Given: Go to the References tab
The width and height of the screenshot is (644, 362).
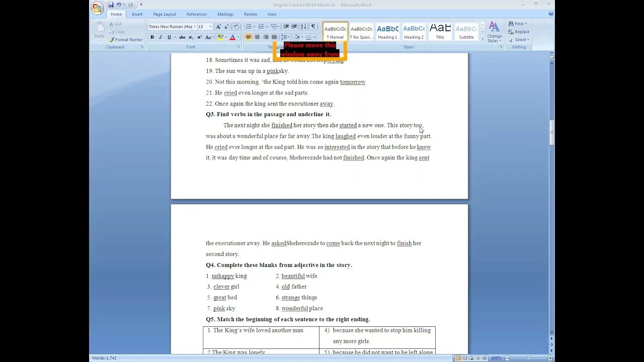Looking at the screenshot, I should [x=197, y=14].
